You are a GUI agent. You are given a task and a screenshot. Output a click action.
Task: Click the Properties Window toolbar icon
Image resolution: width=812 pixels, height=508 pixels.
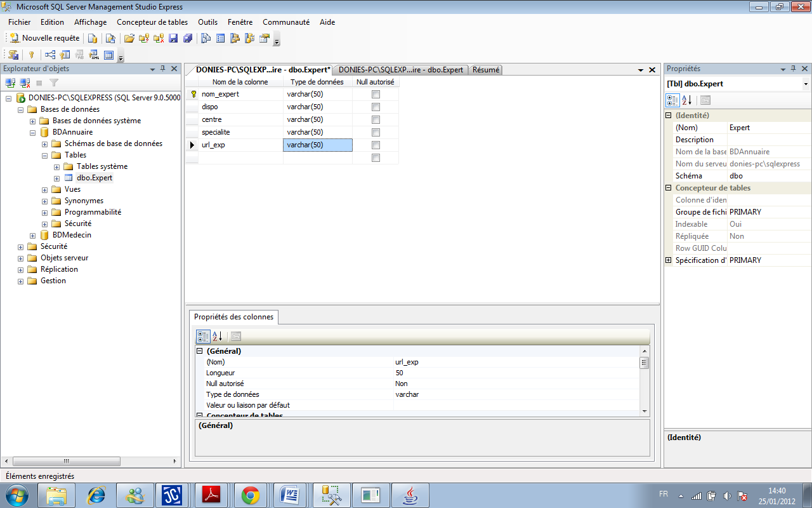pos(265,38)
